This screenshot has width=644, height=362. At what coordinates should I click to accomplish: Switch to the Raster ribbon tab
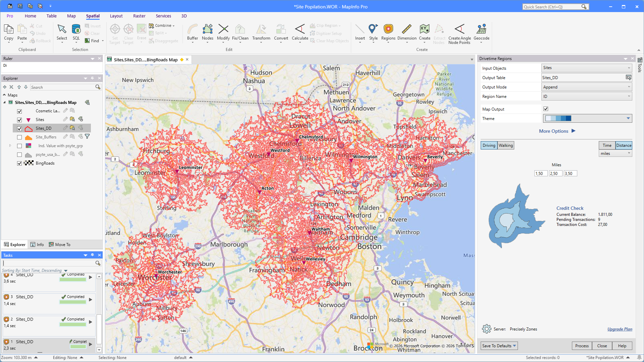139,16
